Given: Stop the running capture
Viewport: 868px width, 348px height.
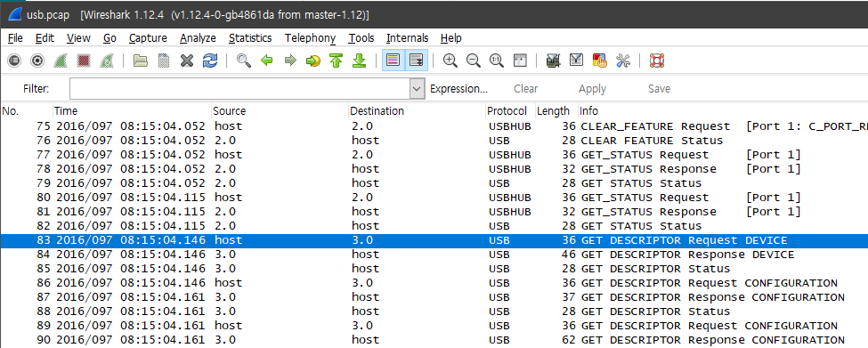Looking at the screenshot, I should 84,61.
